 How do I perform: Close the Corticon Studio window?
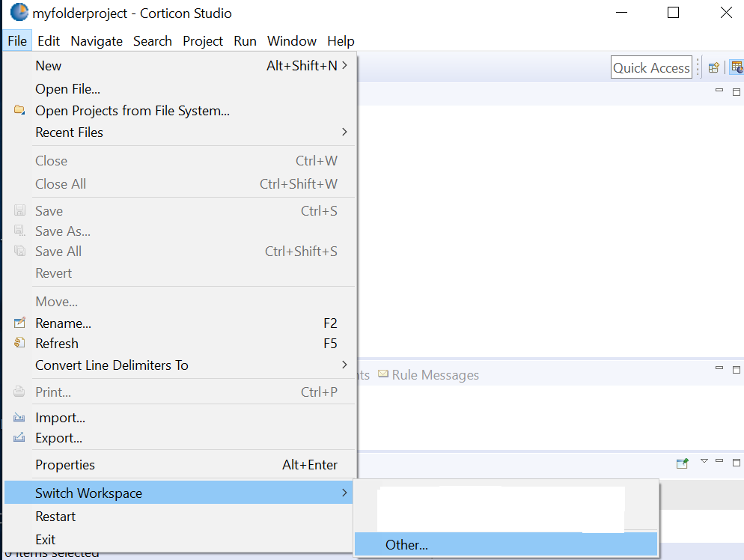pos(726,12)
